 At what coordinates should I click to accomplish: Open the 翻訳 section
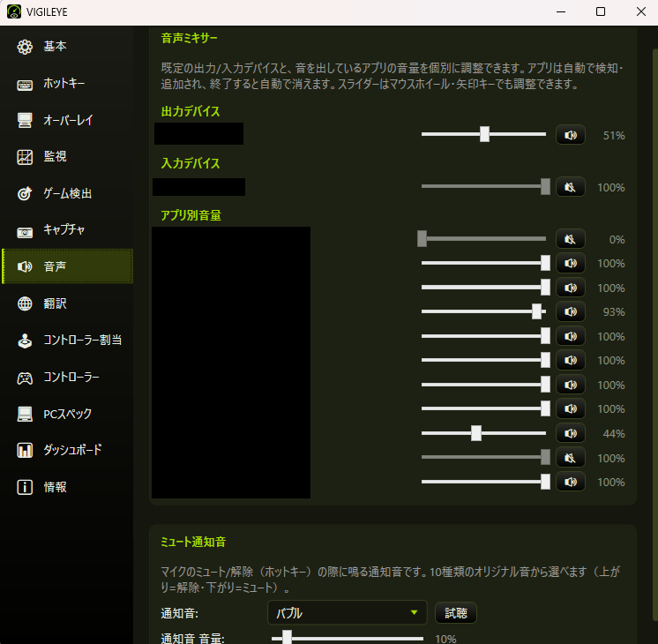click(x=68, y=303)
